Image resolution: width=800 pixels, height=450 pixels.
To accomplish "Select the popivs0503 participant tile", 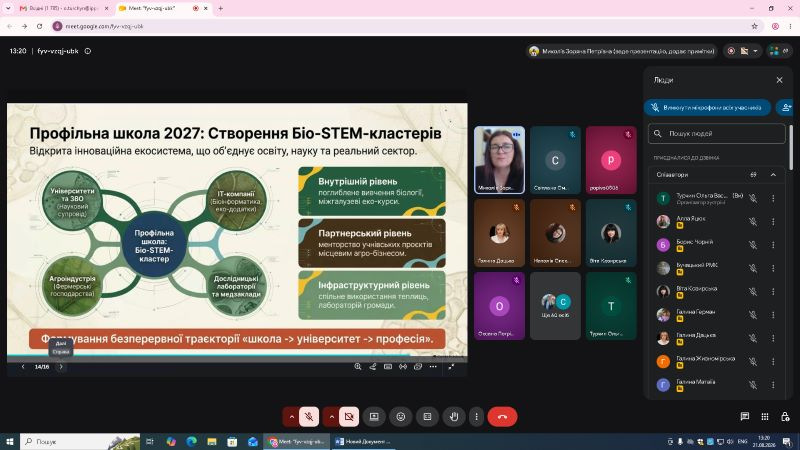I will pos(611,160).
